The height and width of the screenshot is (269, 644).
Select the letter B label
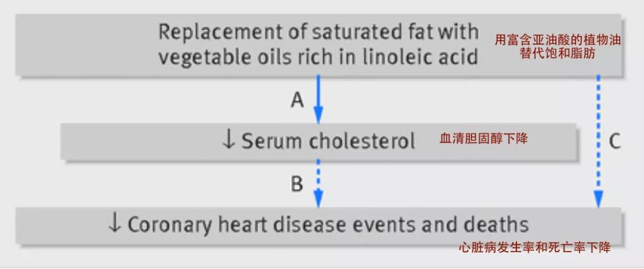297,184
